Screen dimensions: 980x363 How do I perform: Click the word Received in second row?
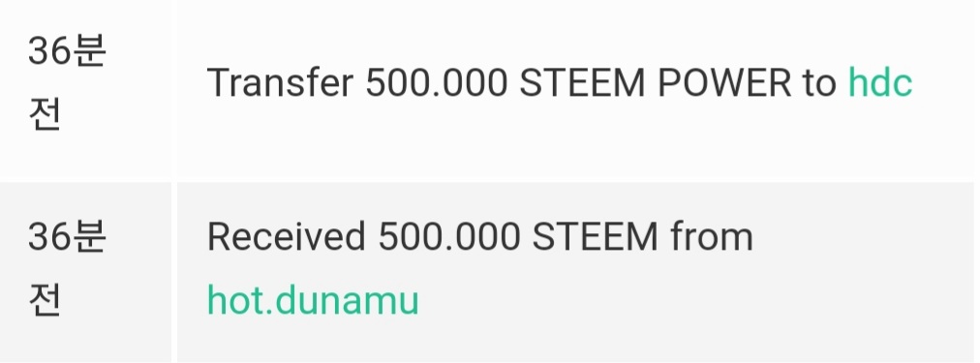pyautogui.click(x=286, y=237)
